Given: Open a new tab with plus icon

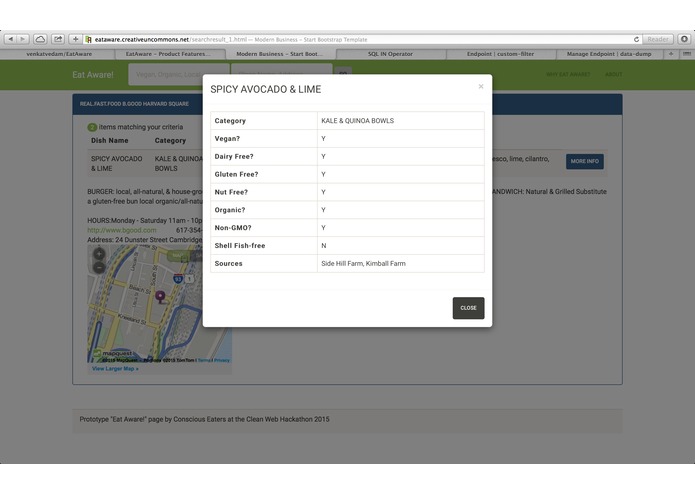Looking at the screenshot, I should [671, 54].
